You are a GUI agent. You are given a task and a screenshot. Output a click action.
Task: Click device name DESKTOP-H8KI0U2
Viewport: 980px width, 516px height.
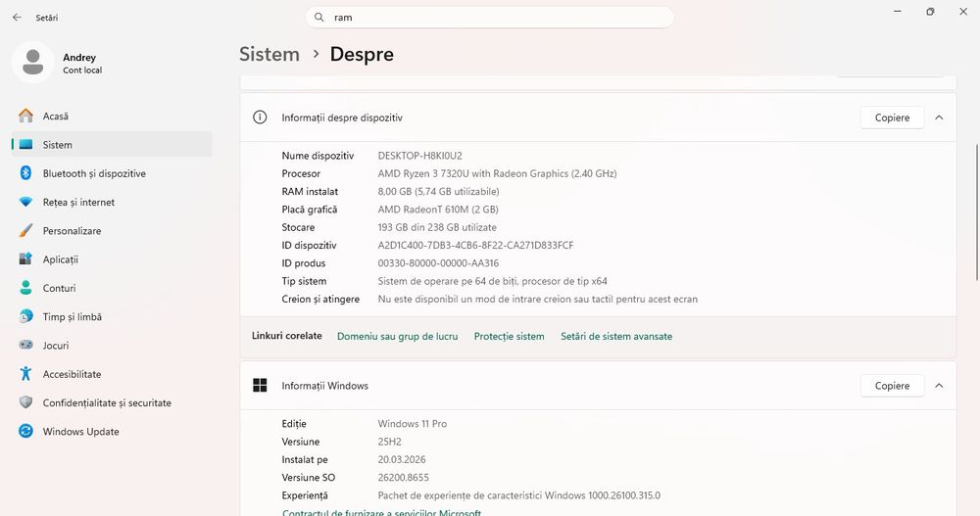420,156
